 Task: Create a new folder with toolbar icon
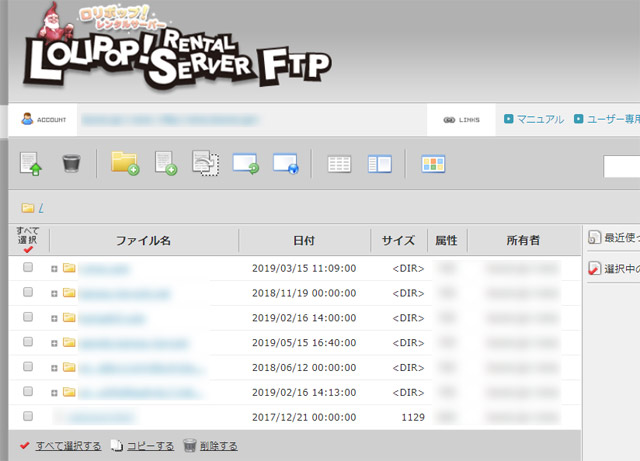(125, 163)
